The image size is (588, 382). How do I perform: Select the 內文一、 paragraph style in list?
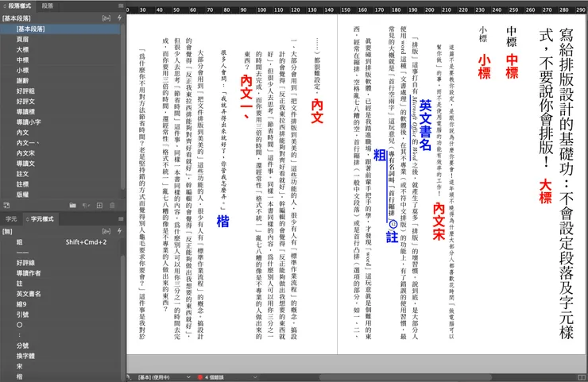[60, 143]
